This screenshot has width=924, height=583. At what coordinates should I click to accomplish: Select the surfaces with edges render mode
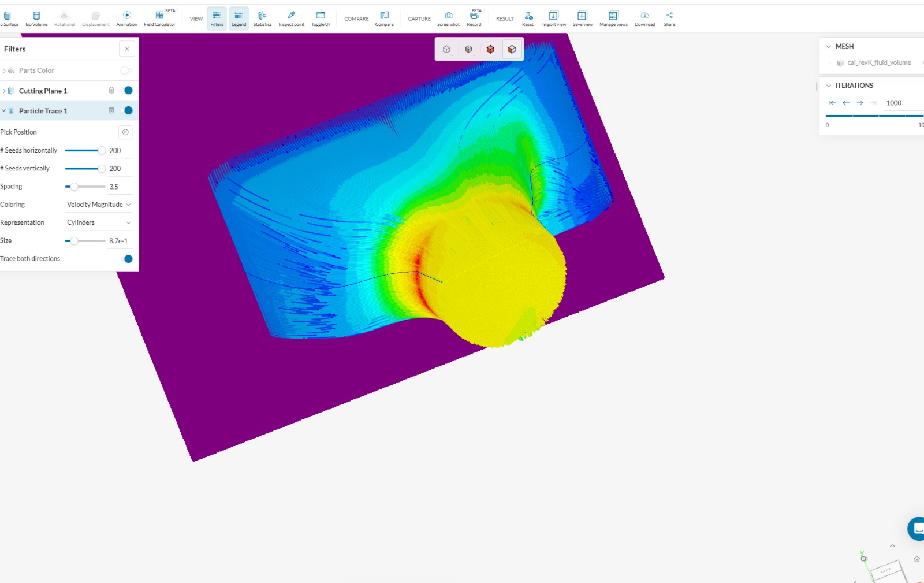(512, 49)
